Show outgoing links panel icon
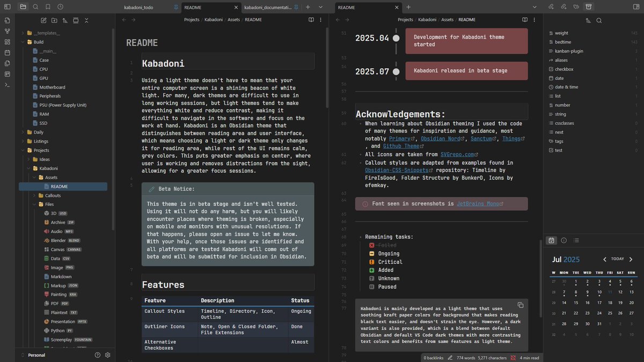Viewport: 644px width, 362px height. tap(563, 7)
